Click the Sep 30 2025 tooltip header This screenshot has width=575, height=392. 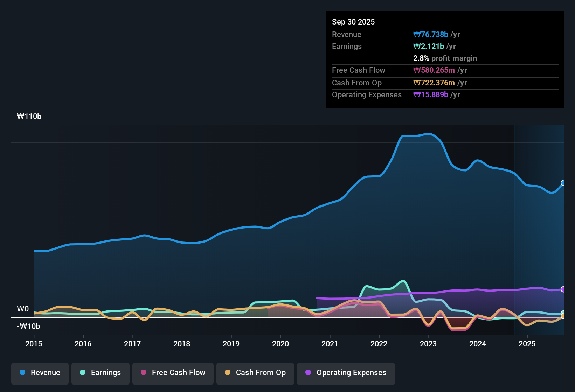[x=353, y=22]
